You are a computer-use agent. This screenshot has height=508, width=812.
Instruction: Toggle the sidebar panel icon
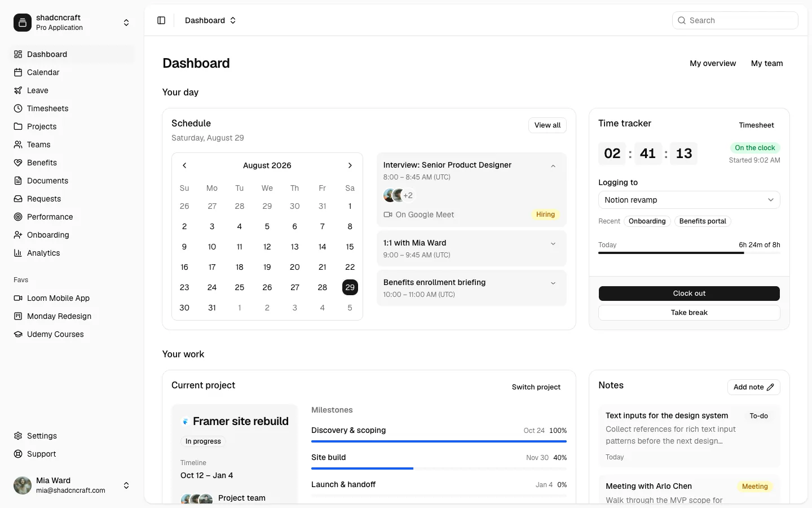(161, 20)
